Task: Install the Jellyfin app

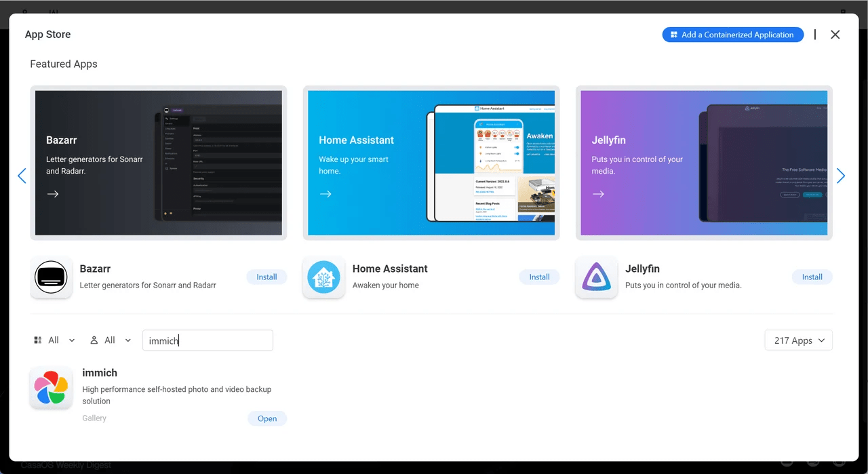Action: click(812, 277)
